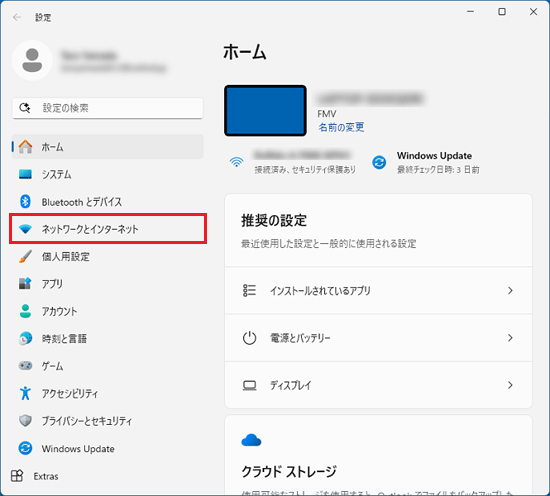Open Bluetooth とデバイス settings
This screenshot has height=496, width=550.
108,201
